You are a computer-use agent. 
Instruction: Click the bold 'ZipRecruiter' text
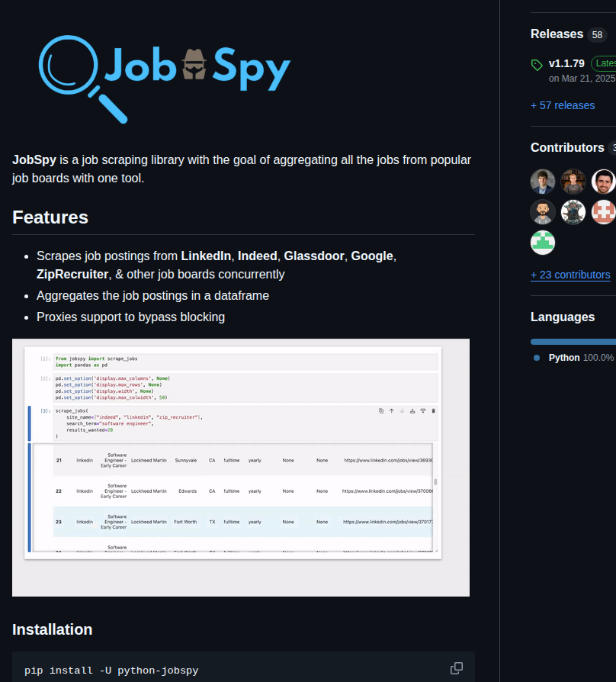pos(72,275)
